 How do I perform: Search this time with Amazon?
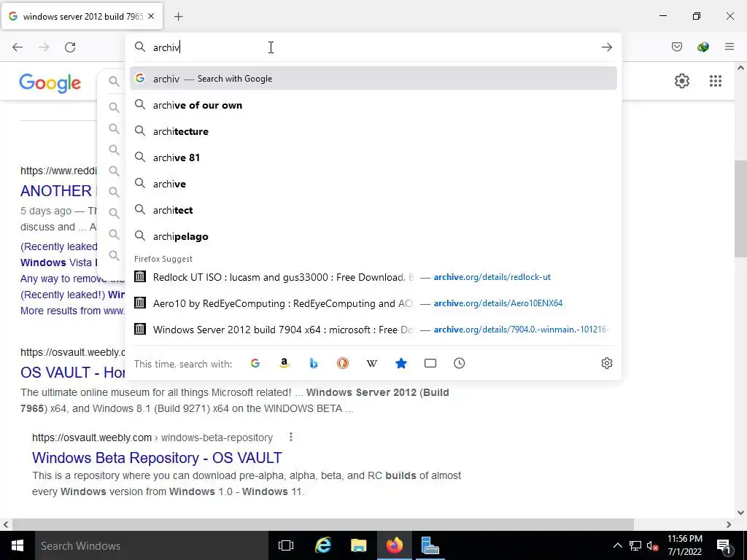pos(285,363)
